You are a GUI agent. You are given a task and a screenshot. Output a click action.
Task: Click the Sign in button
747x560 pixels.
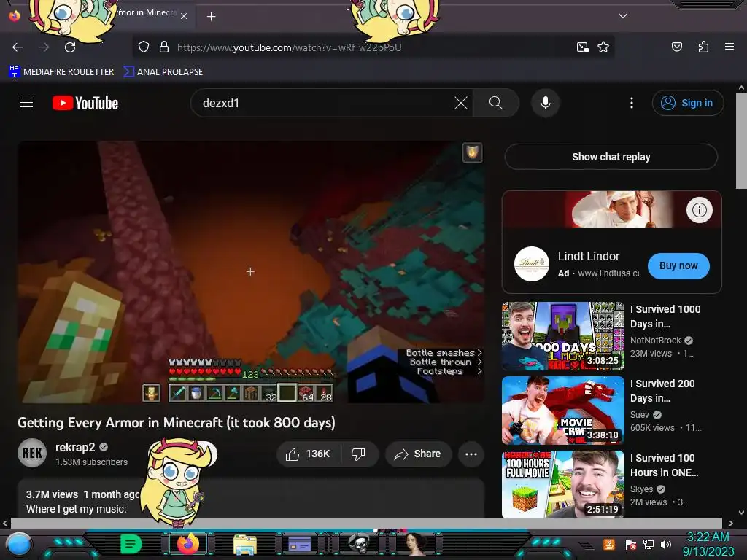[687, 103]
